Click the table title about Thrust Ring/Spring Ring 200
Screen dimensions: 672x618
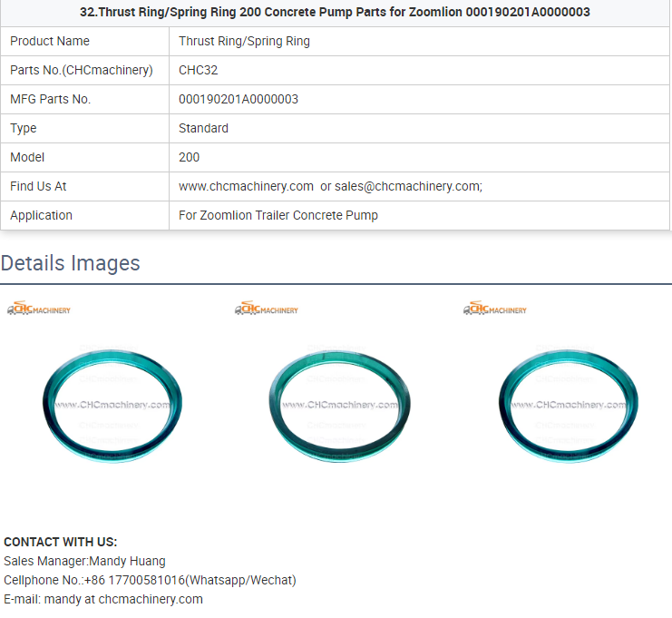tap(335, 12)
